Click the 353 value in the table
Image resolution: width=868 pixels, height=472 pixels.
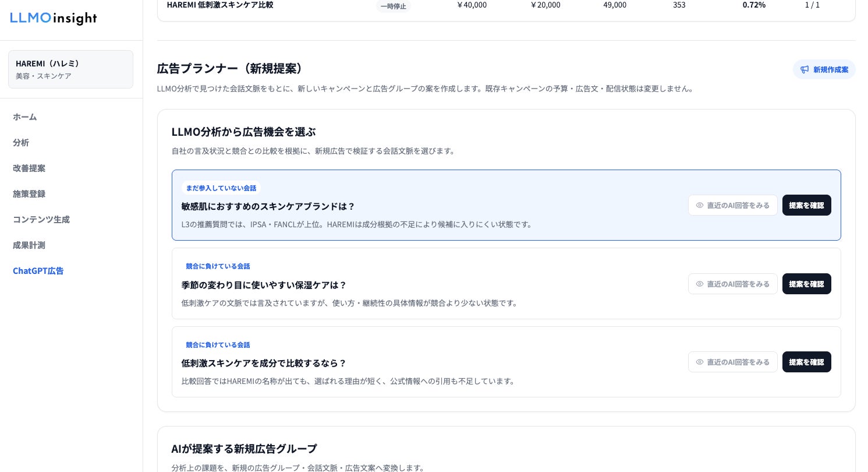point(679,5)
